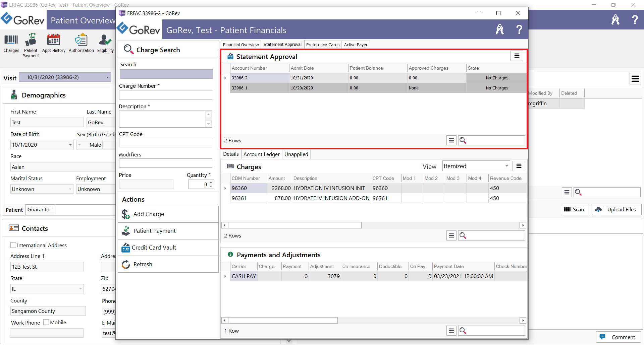644x345 pixels.
Task: Open small grid menu icon left of right panel search
Action: pyautogui.click(x=567, y=192)
